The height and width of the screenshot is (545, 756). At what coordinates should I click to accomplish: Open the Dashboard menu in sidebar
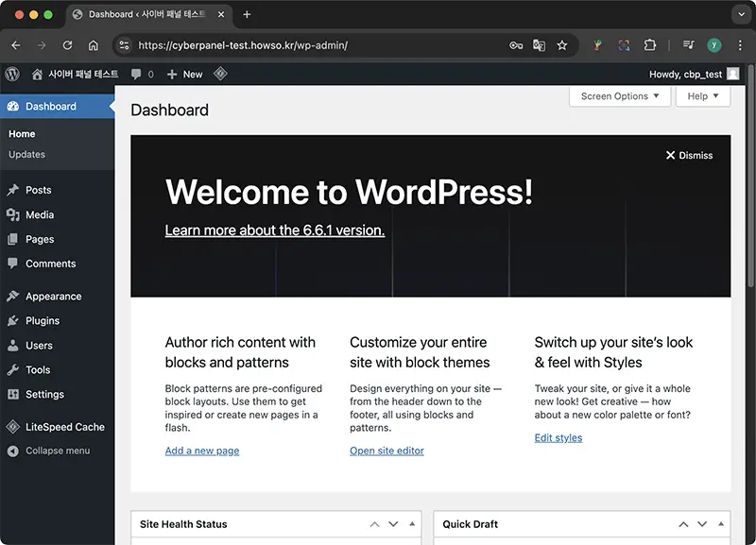click(x=58, y=107)
